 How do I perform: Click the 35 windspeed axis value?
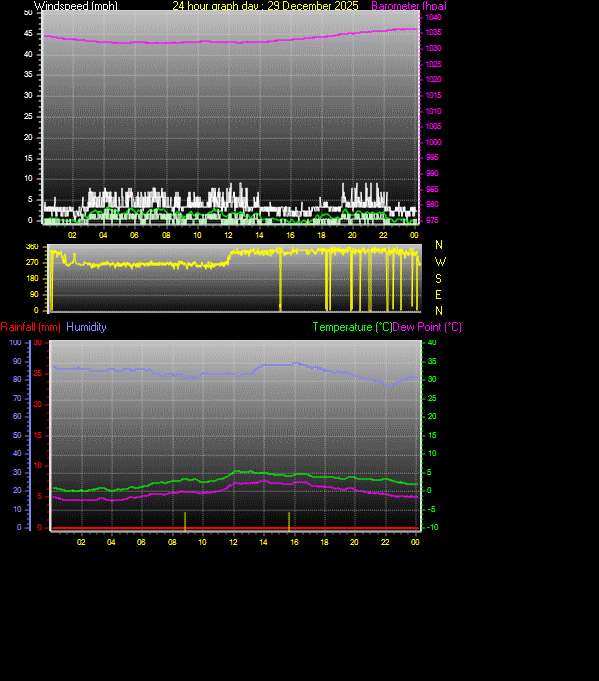point(28,74)
